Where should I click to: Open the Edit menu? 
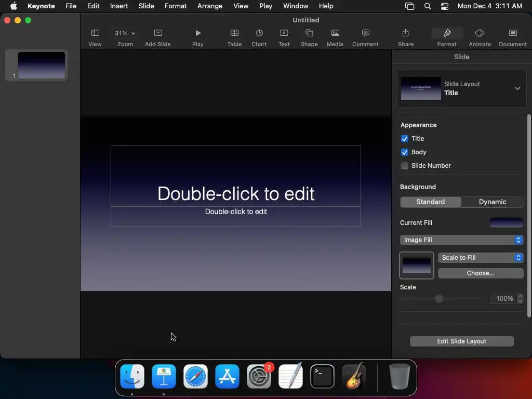[94, 6]
